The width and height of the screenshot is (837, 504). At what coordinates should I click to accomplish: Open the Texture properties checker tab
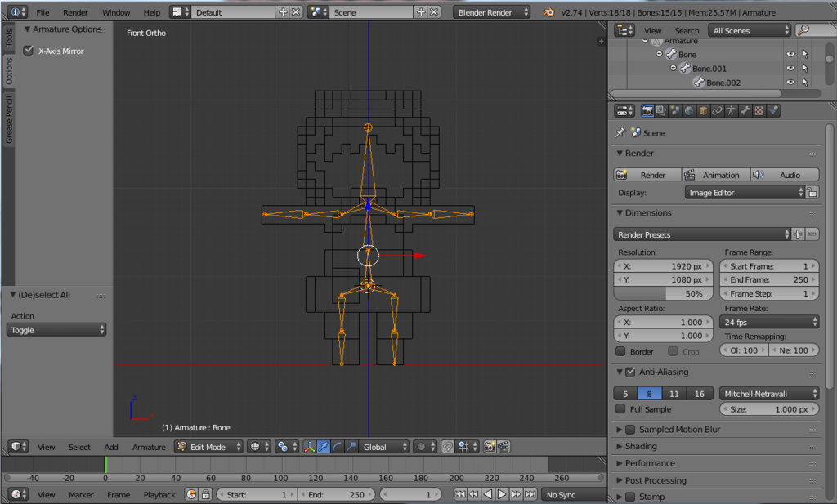coord(759,110)
